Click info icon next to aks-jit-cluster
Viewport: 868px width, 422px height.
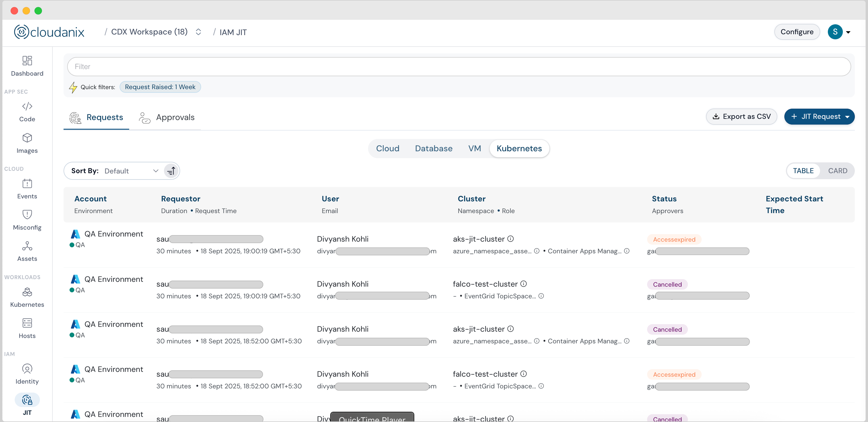point(510,239)
